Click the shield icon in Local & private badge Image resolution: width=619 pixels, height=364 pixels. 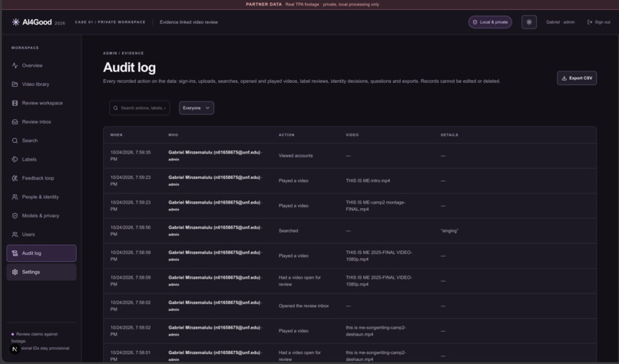point(475,22)
